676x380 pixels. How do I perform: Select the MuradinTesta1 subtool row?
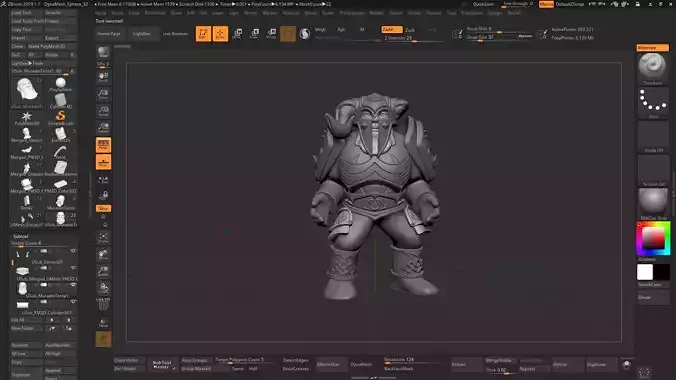point(44,289)
